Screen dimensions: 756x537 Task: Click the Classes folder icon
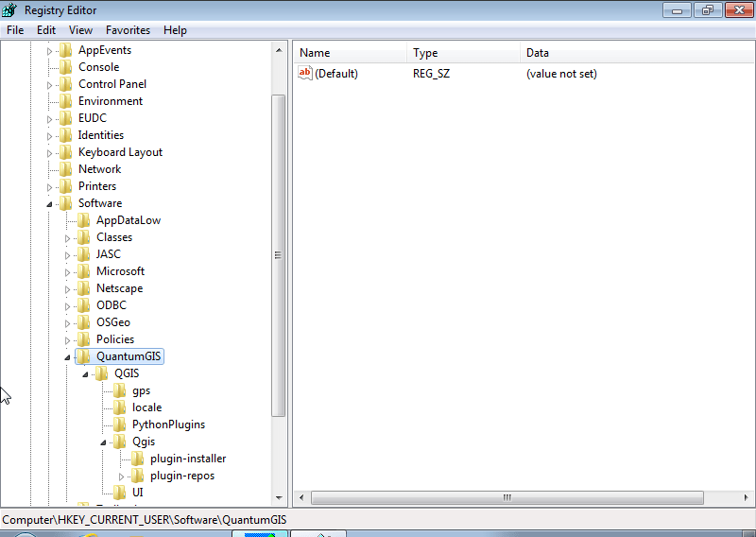(83, 237)
